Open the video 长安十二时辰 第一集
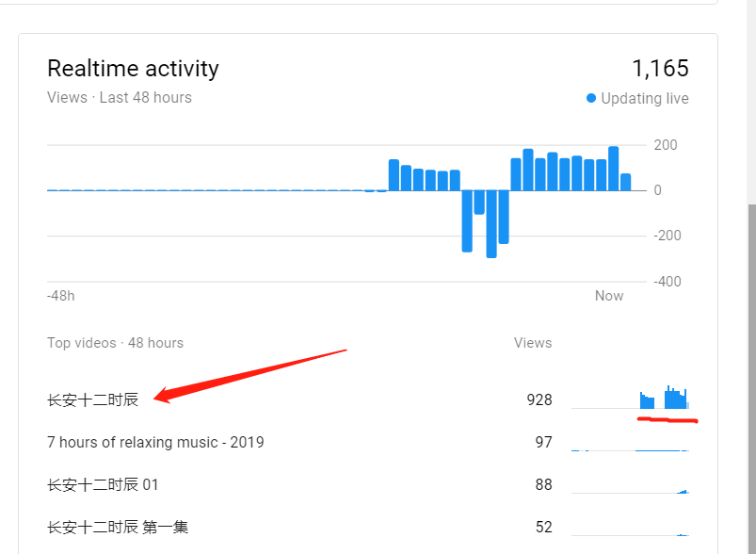This screenshot has height=554, width=756. 118,527
